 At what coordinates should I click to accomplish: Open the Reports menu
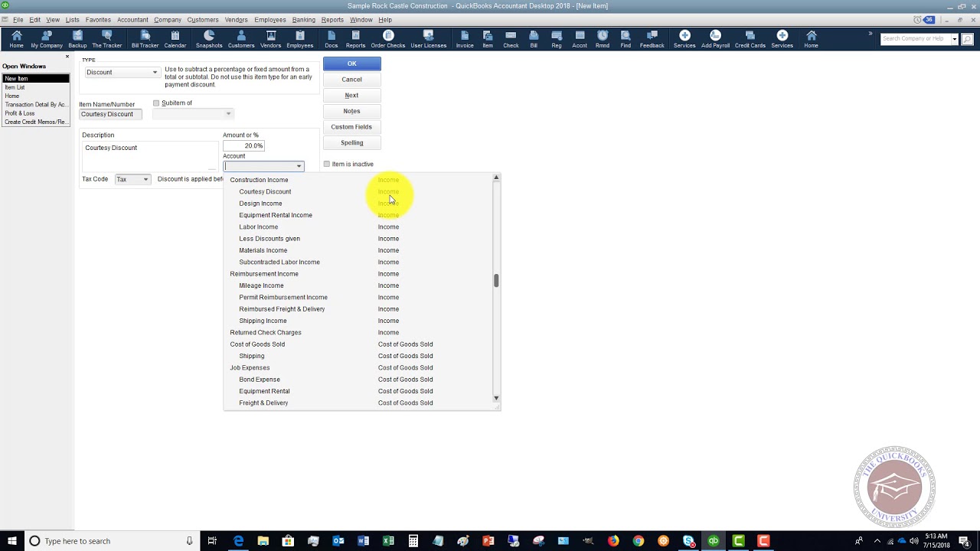click(332, 20)
